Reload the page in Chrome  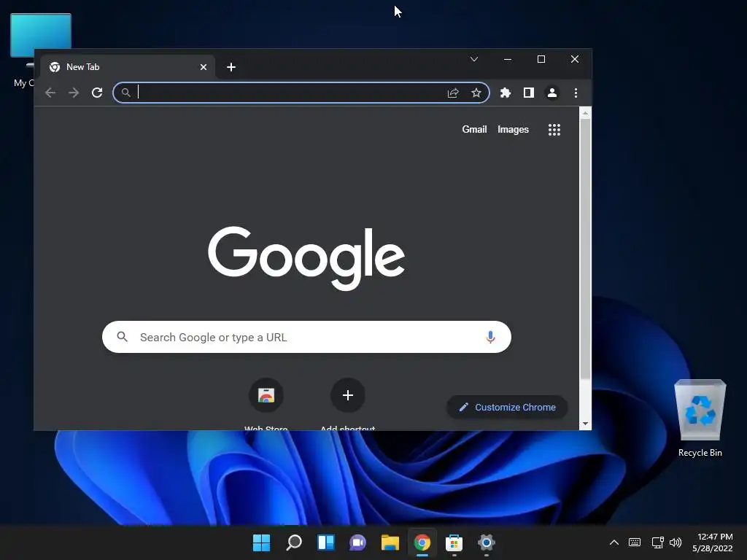coord(97,93)
